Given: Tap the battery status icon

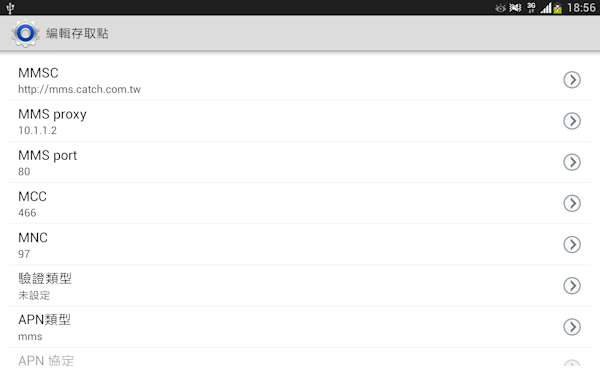Looking at the screenshot, I should point(558,8).
